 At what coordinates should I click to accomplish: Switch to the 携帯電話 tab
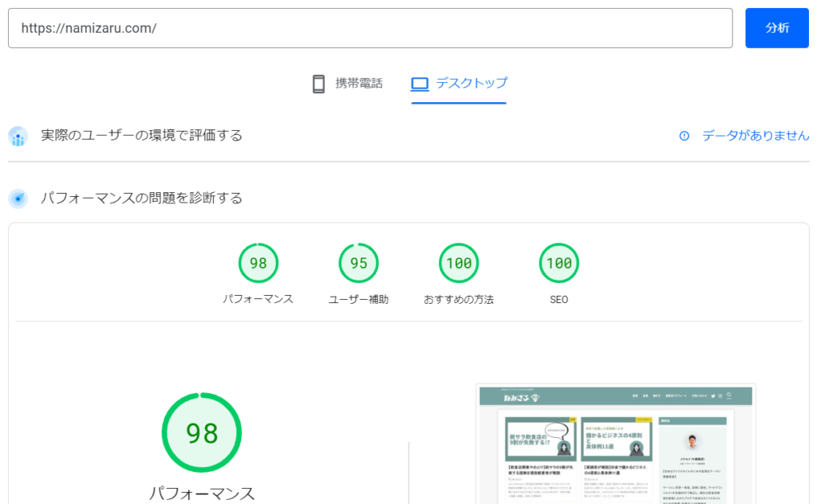pos(348,83)
